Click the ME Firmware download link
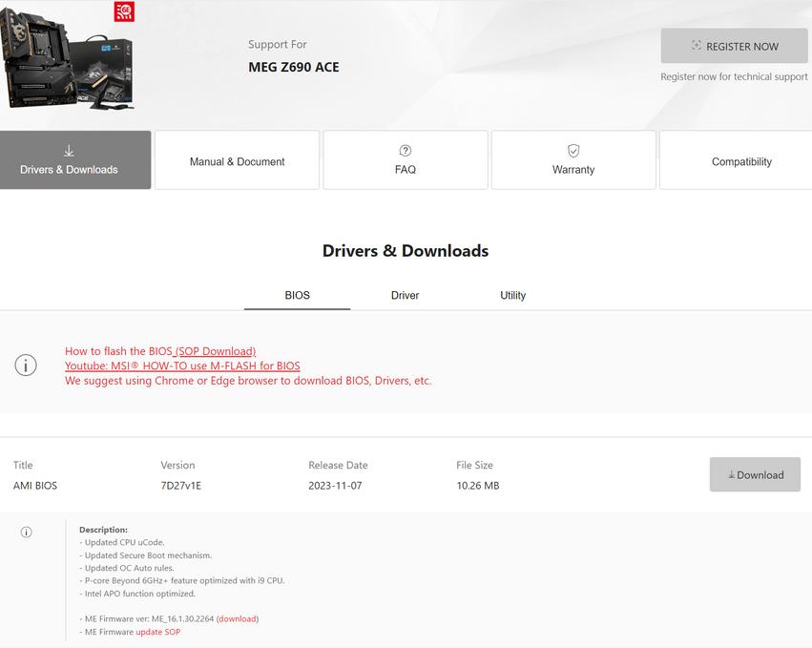The height and width of the screenshot is (648, 812). [238, 619]
